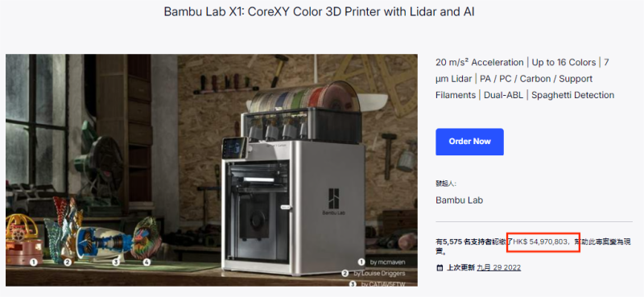
Task: Click the Bambu Lab logo on the printer
Action: click(x=333, y=202)
